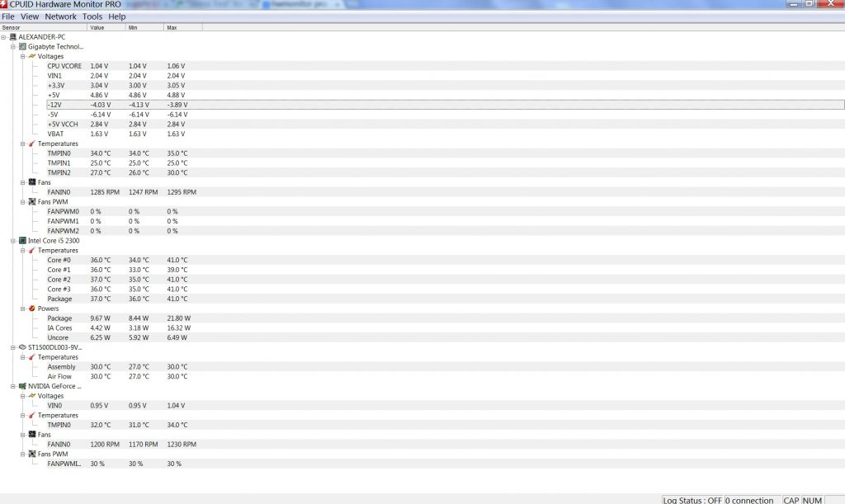Select the FANPWMI.. 30 % row
Screen dimensions: 845x504
tap(445, 464)
